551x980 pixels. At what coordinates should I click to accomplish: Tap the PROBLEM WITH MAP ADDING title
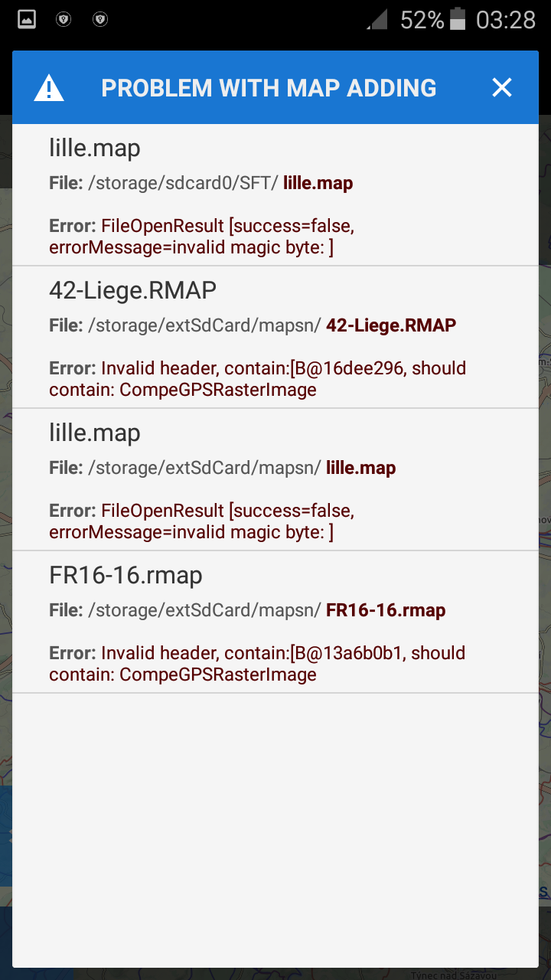pyautogui.click(x=269, y=88)
